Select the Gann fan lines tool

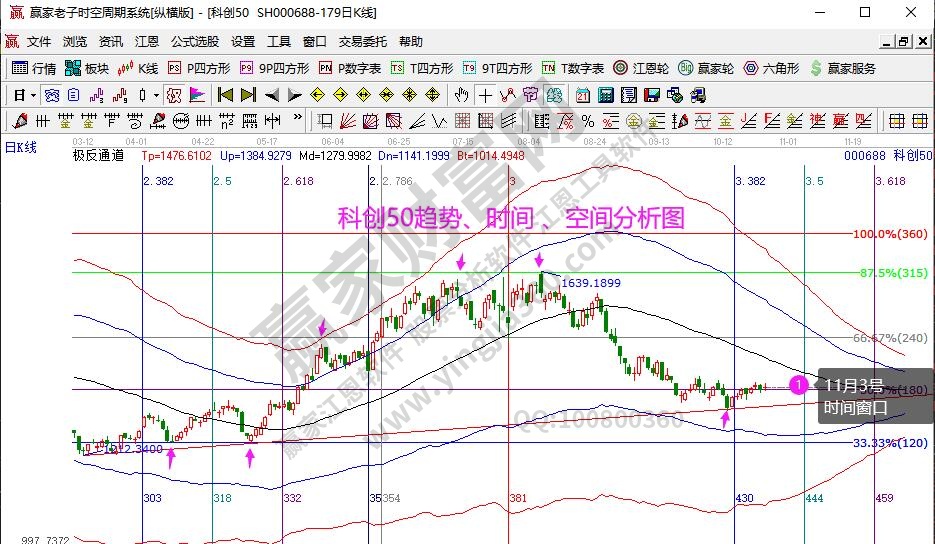pyautogui.click(x=347, y=122)
